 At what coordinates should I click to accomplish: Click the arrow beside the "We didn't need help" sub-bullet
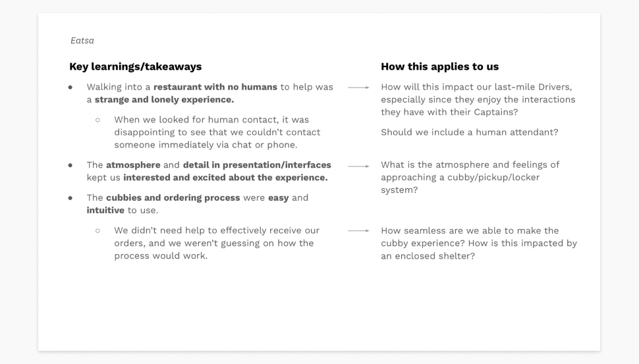click(x=358, y=231)
